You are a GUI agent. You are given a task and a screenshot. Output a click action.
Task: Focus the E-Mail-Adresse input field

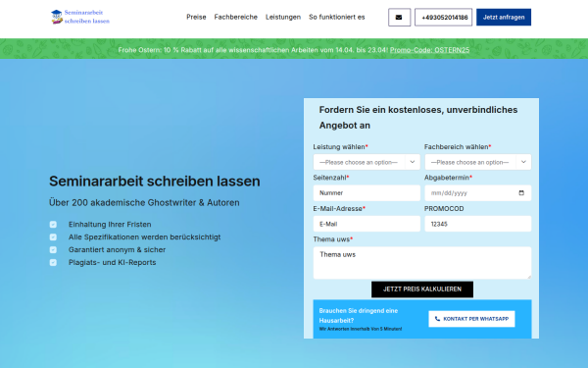pyautogui.click(x=367, y=224)
